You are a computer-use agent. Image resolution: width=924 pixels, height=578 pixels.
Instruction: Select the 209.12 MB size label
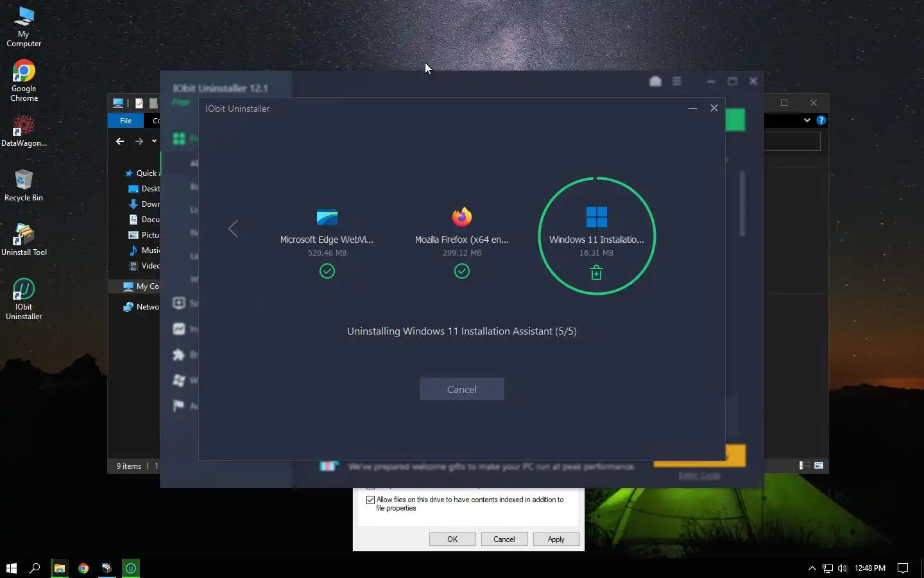(x=461, y=253)
